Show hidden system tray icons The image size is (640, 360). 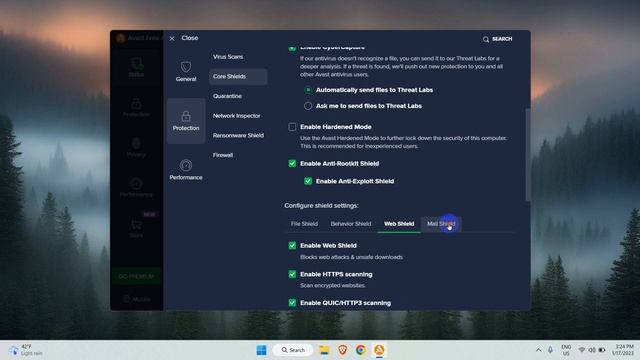point(538,350)
